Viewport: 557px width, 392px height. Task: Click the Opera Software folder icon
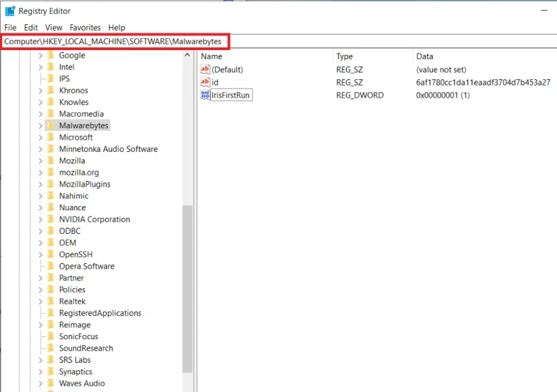coord(51,266)
